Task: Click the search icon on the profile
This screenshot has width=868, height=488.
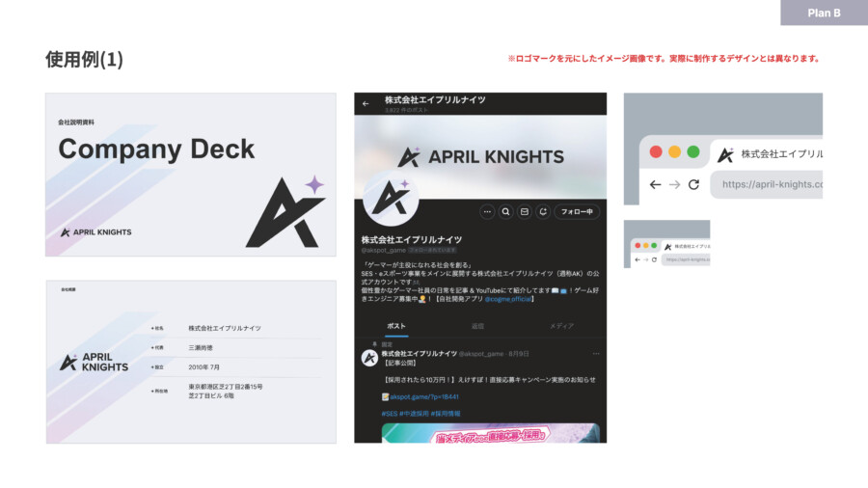Action: click(506, 211)
